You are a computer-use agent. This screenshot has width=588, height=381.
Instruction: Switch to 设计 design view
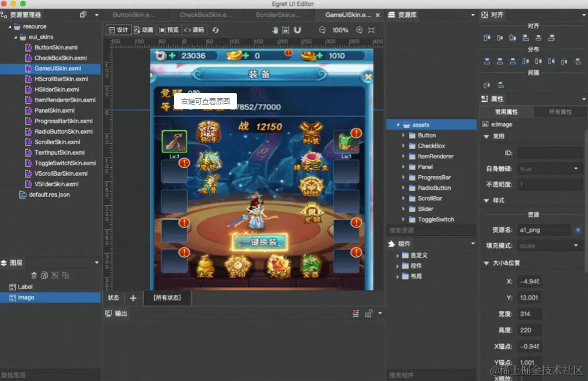(118, 30)
